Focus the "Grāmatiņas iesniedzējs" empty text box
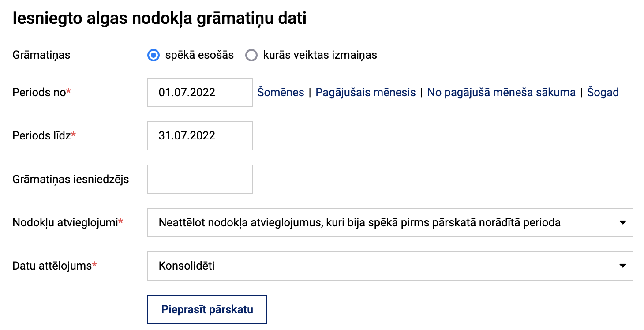 [x=200, y=179]
